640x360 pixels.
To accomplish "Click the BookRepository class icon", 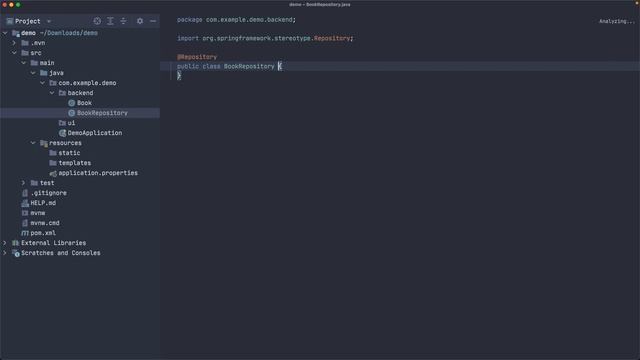I will (x=71, y=113).
